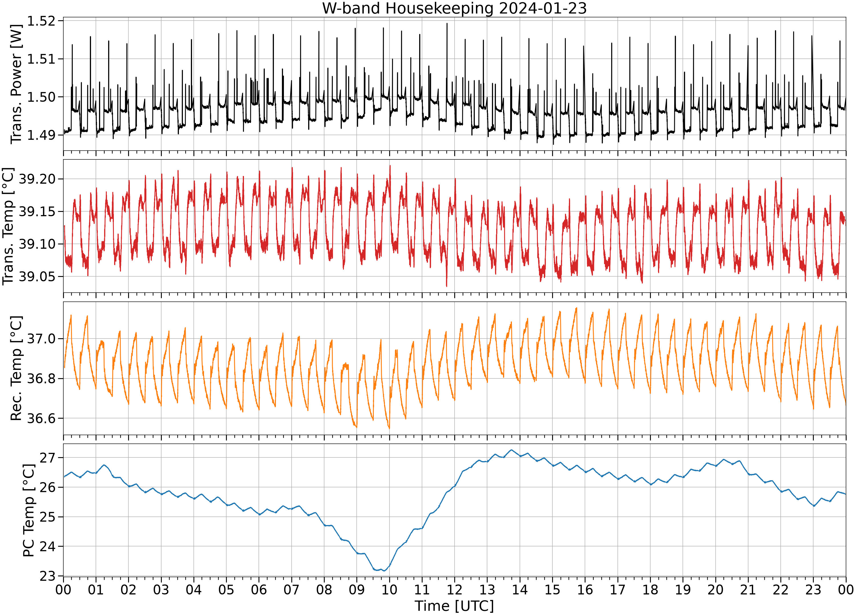Select the 18 hour tick label
Image resolution: width=856 pixels, height=616 pixels.
pyautogui.click(x=650, y=589)
